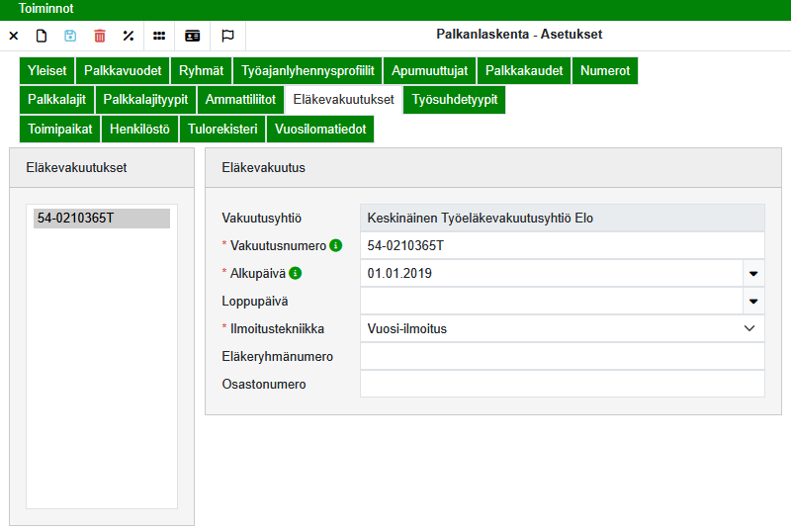Image resolution: width=791 pixels, height=532 pixels.
Task: Click the Eläkeryhmänumero input field
Action: pos(562,356)
